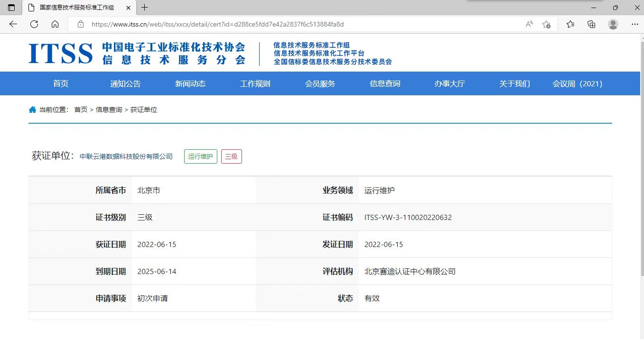Image resolution: width=644 pixels, height=339 pixels.
Task: Open the 关于我们 navigation menu
Action: point(514,83)
